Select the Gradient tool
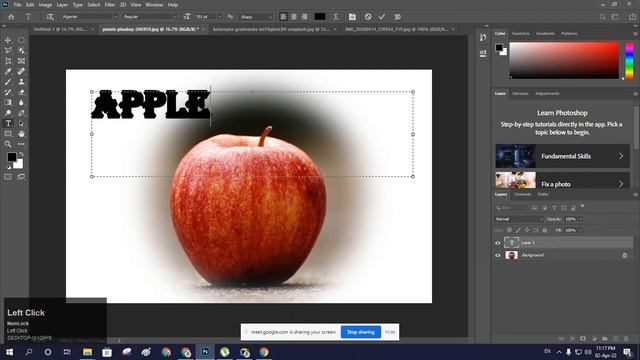 (x=8, y=102)
